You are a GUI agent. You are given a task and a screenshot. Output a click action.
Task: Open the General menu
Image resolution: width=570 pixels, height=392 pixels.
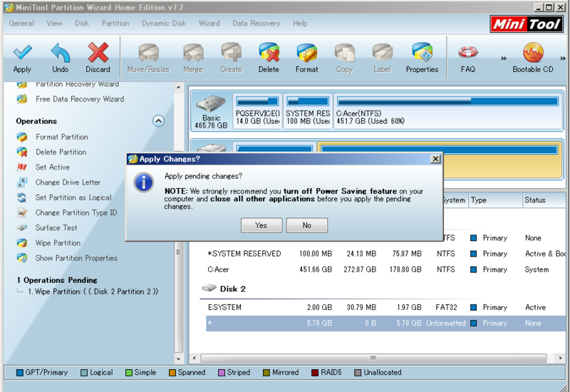[21, 24]
